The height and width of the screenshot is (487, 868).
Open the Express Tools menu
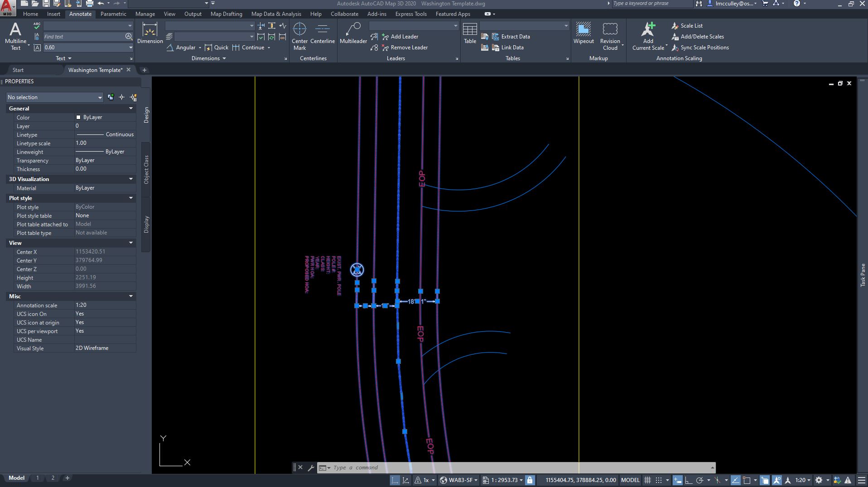pos(410,14)
